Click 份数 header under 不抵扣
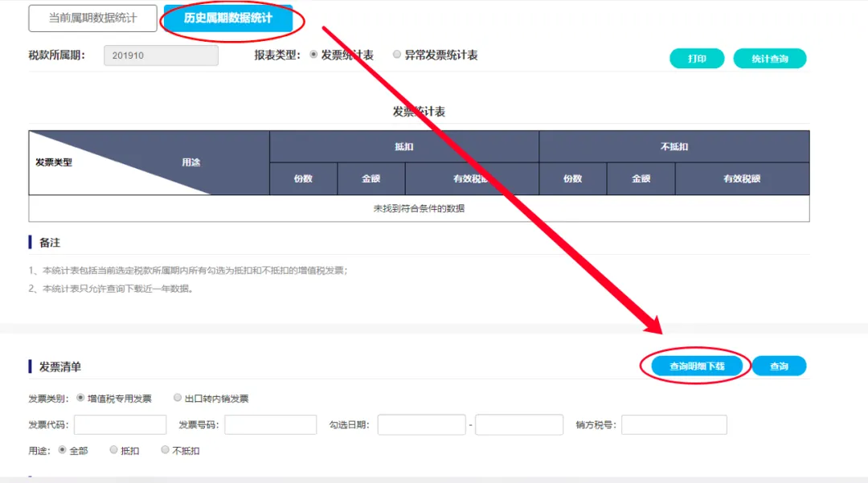Image resolution: width=868 pixels, height=483 pixels. click(573, 178)
